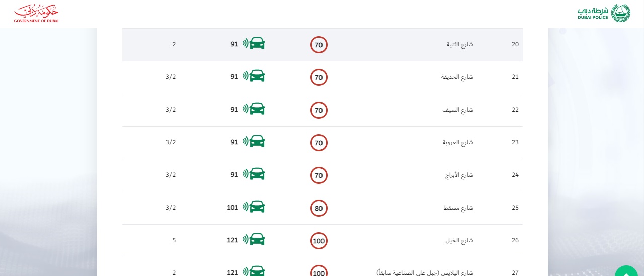Click the radar car icon in row 21
This screenshot has height=276, width=644.
[x=254, y=76]
